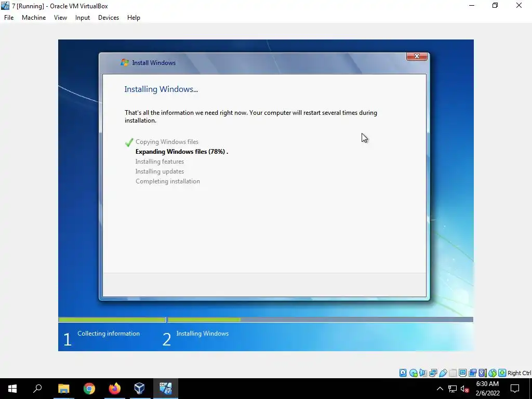Click the Collecting information stage label
This screenshot has height=399, width=532.
click(x=109, y=334)
